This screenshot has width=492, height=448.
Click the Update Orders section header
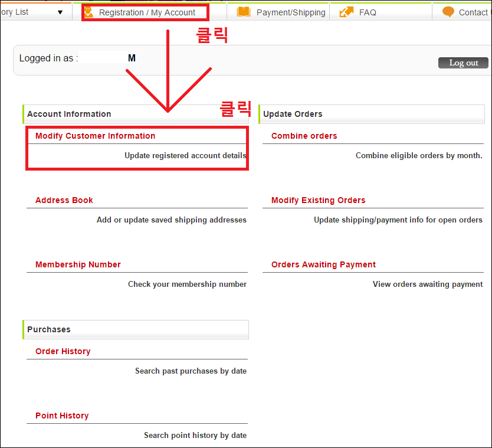[293, 114]
